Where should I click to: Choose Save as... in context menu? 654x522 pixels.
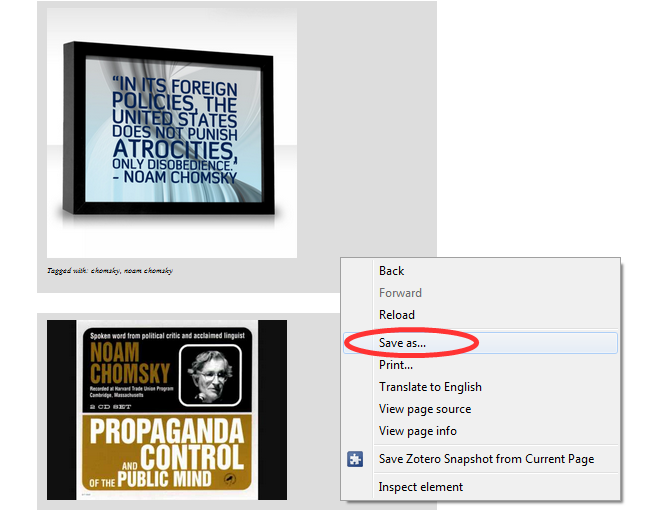click(480, 343)
